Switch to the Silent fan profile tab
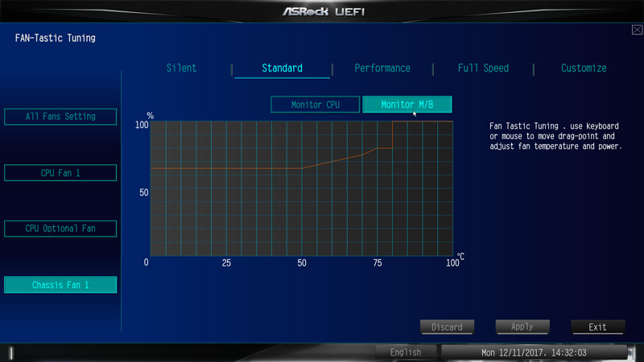This screenshot has height=362, width=644. 181,68
